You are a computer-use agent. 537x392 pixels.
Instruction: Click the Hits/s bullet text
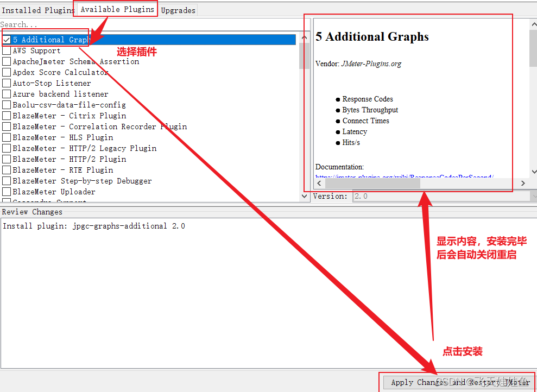pos(351,142)
